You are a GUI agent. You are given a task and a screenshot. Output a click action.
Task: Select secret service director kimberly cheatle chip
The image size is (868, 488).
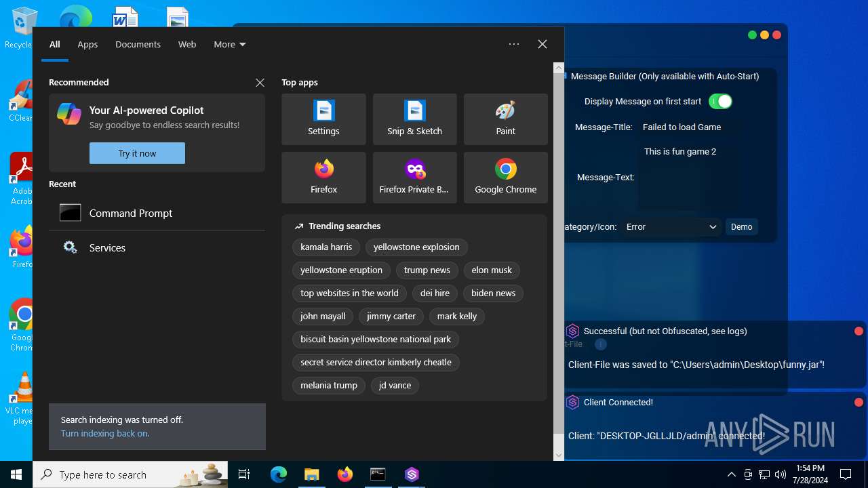tap(376, 362)
